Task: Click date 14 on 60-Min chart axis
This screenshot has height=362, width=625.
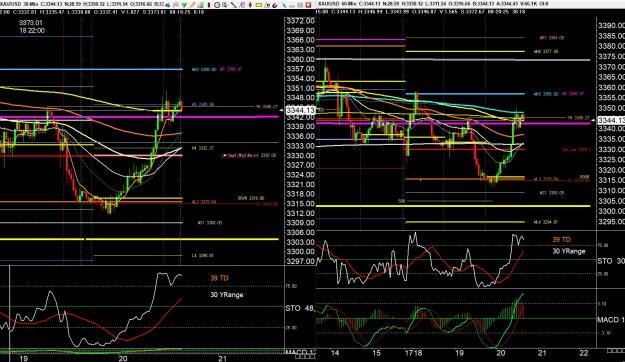Action: 335,353
